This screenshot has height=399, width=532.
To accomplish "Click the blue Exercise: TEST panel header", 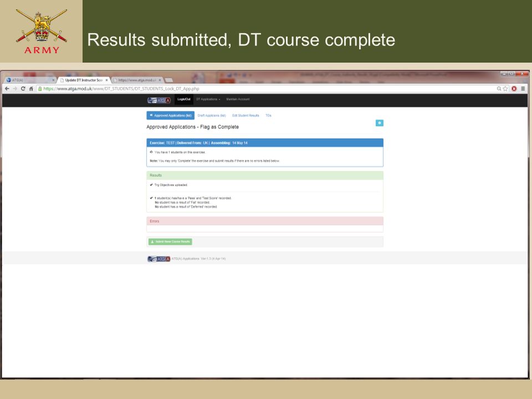I will [265, 143].
